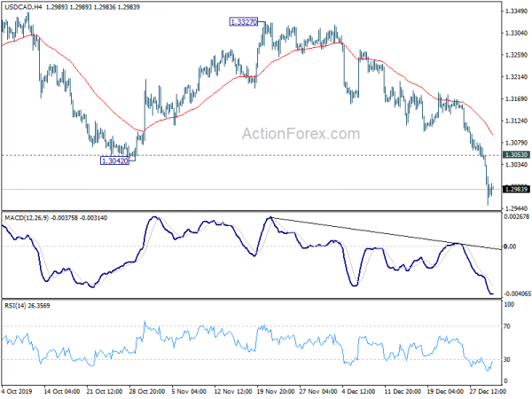Click the 19 Nov 20:00 time label
The image size is (532, 399).
275,391
